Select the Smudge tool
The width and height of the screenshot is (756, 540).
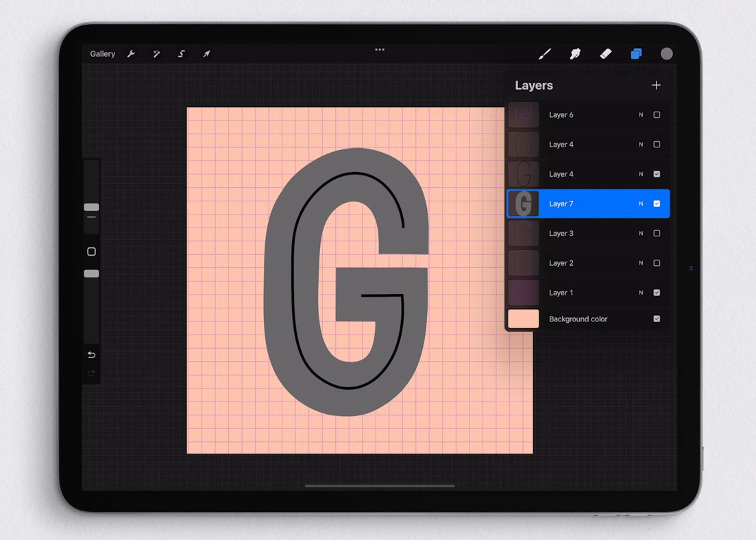click(x=575, y=54)
